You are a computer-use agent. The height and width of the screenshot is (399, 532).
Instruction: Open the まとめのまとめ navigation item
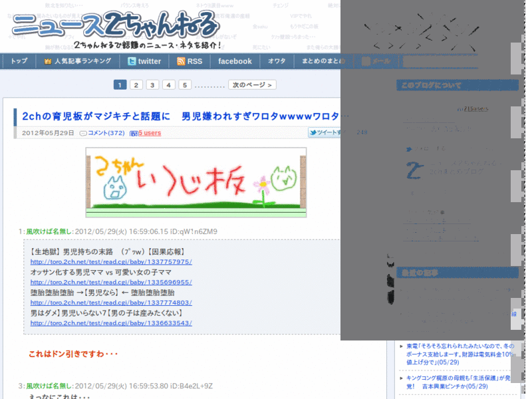pos(324,61)
